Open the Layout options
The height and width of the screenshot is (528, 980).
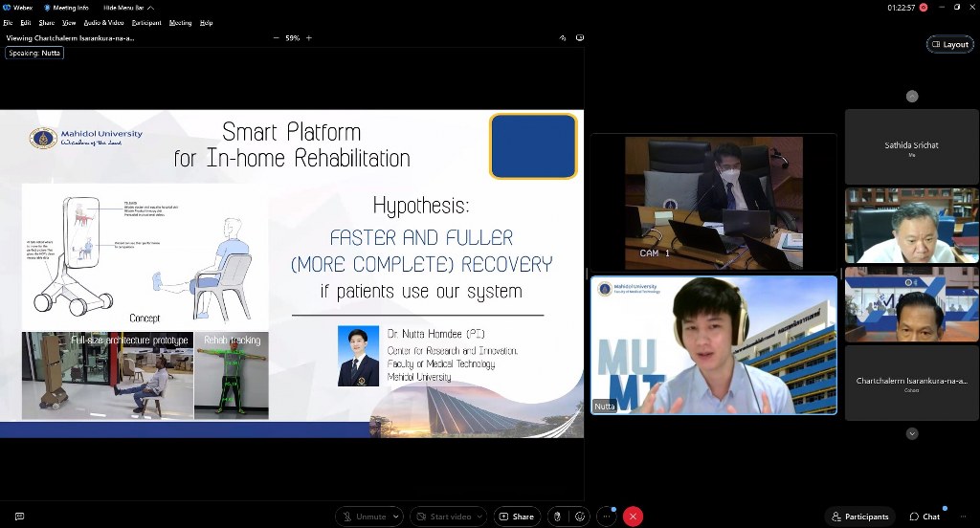click(949, 44)
